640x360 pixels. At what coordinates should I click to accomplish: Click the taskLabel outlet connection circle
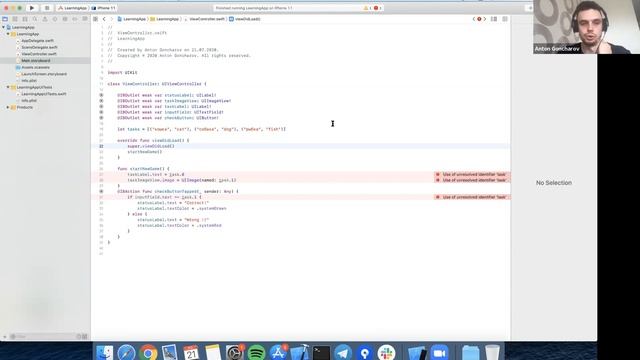pos(101,107)
